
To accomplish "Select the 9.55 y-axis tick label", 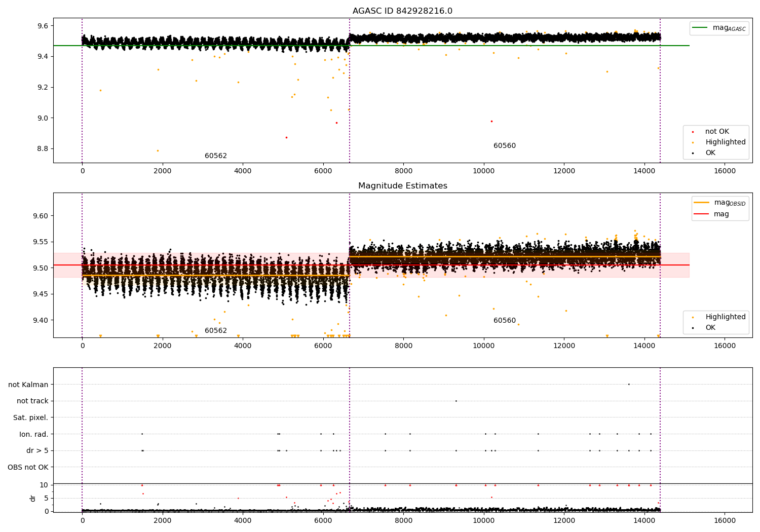I will 41,242.
